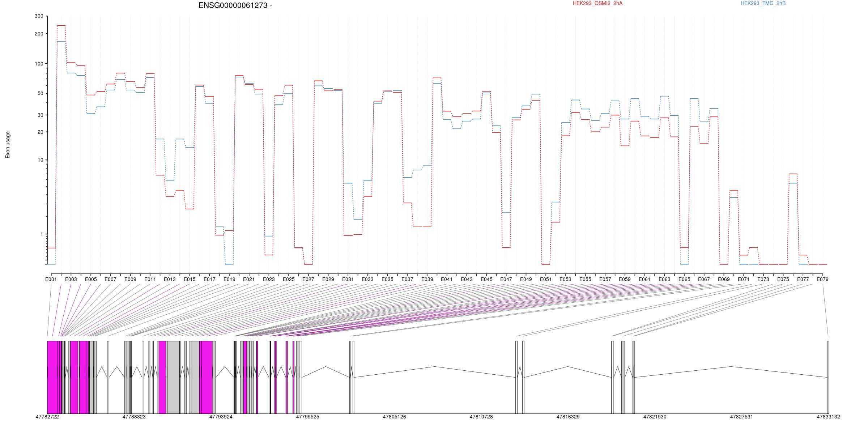This screenshot has height=434, width=868.
Task: Click exon label E019
Action: click(x=229, y=279)
